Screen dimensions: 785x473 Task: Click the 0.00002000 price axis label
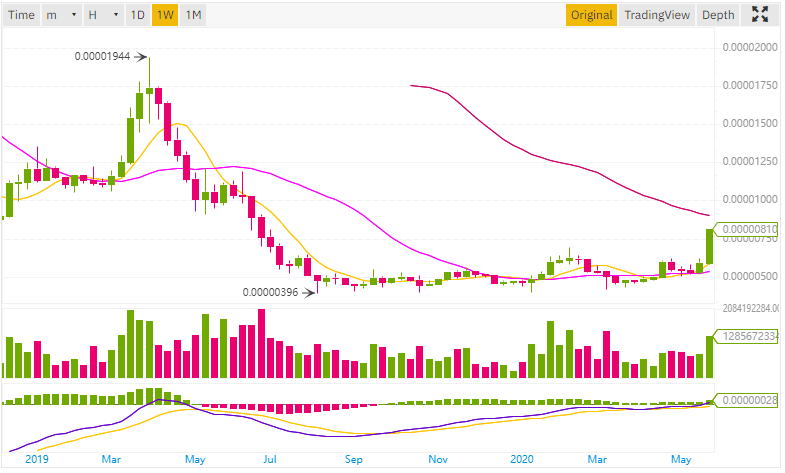tap(750, 47)
